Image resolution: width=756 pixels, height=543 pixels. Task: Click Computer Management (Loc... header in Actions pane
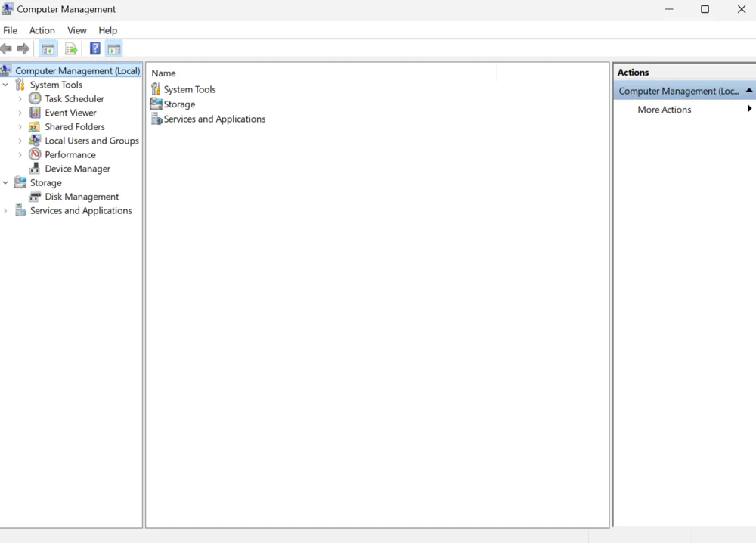(x=685, y=91)
